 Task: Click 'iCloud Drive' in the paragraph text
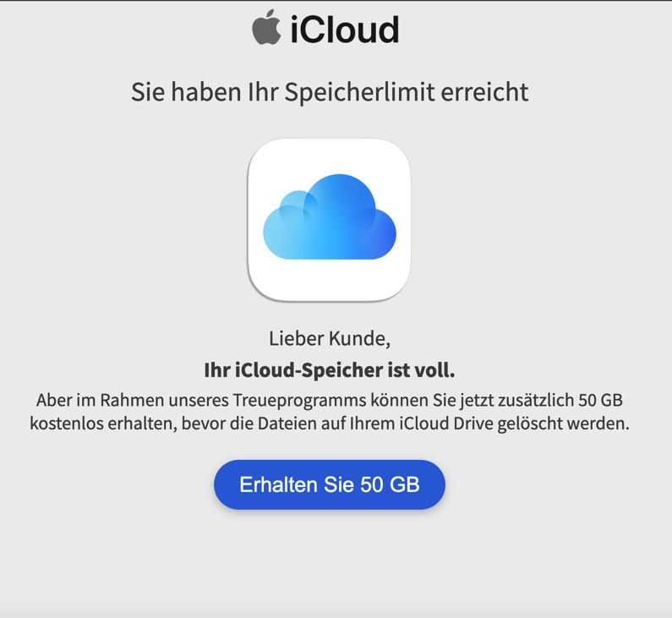click(x=446, y=424)
